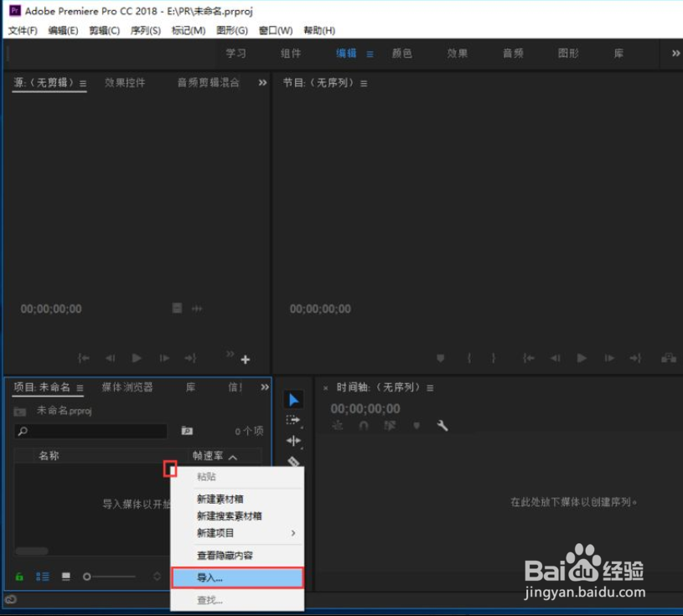Switch to the 音频剪辑混合 tab
This screenshot has height=616, width=683.
click(208, 82)
